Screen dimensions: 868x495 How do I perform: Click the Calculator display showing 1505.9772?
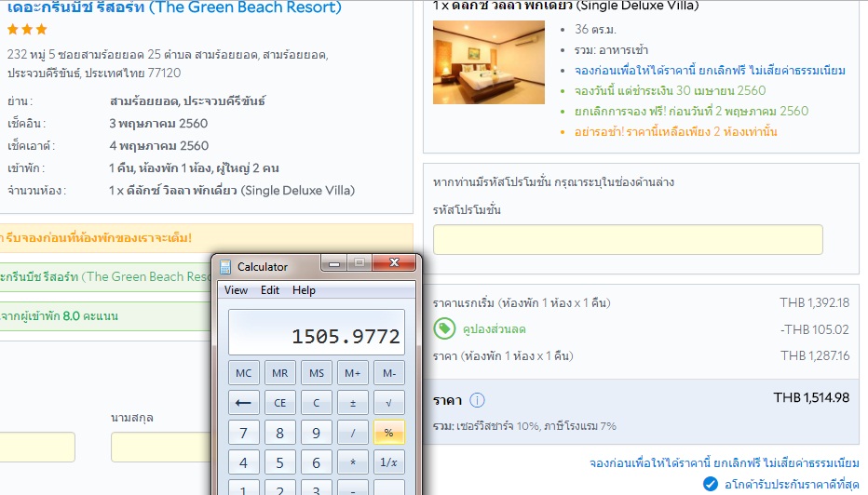[317, 332]
